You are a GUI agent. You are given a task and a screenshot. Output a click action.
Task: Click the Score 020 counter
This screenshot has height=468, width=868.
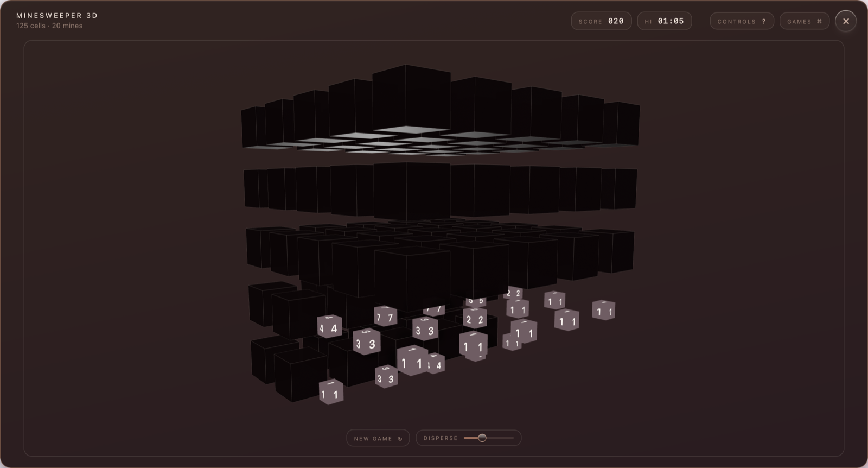[601, 21]
